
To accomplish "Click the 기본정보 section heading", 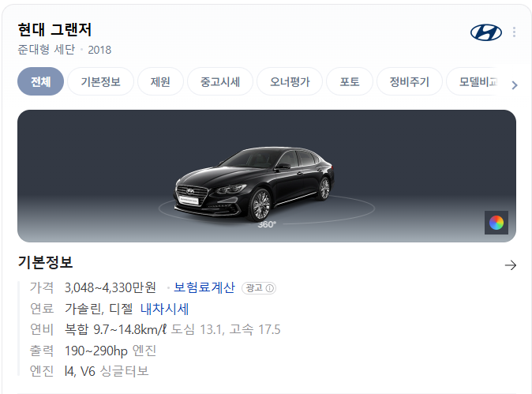I will (x=45, y=262).
